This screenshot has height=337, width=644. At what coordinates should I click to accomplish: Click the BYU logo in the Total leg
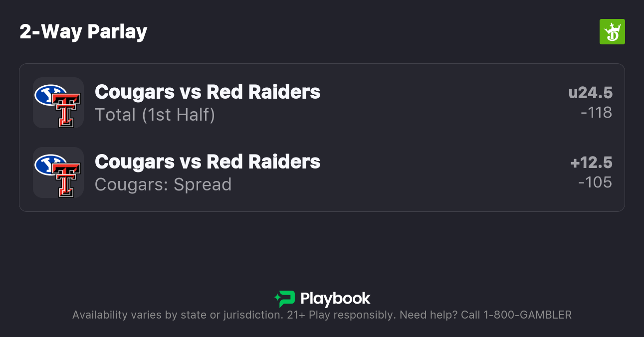[x=48, y=94]
